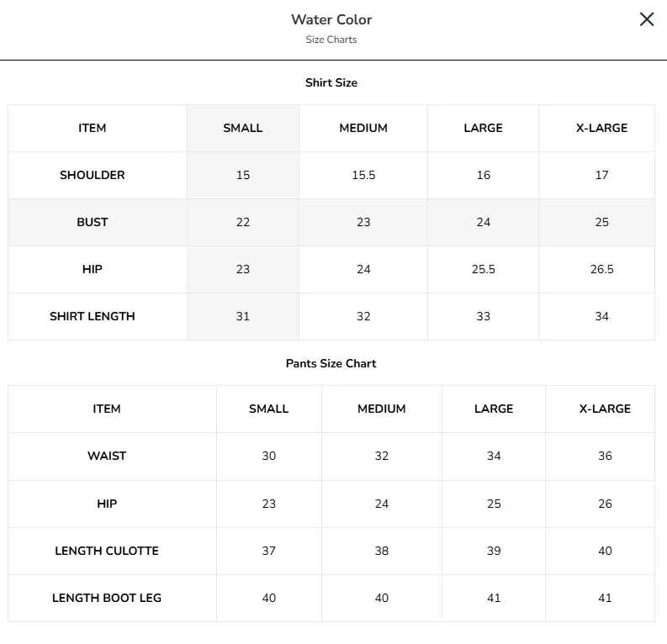Close the Water Color size chart modal

pos(647,19)
